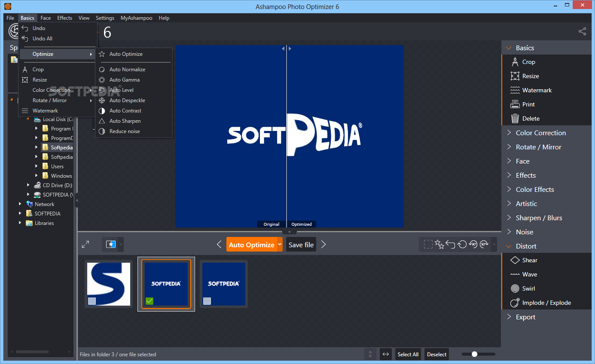595x364 pixels.
Task: Click the revert circular arrow toolbar icon
Action: coord(462,244)
